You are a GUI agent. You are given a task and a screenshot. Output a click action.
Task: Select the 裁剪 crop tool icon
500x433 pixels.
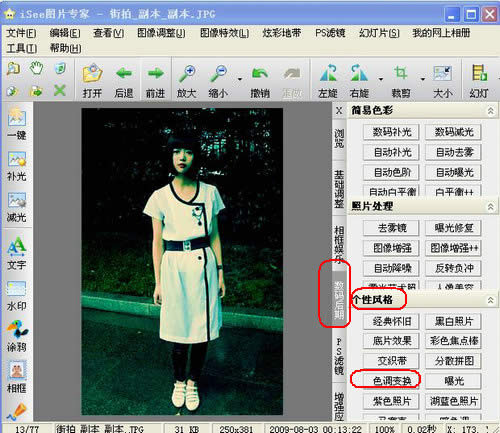click(x=400, y=73)
